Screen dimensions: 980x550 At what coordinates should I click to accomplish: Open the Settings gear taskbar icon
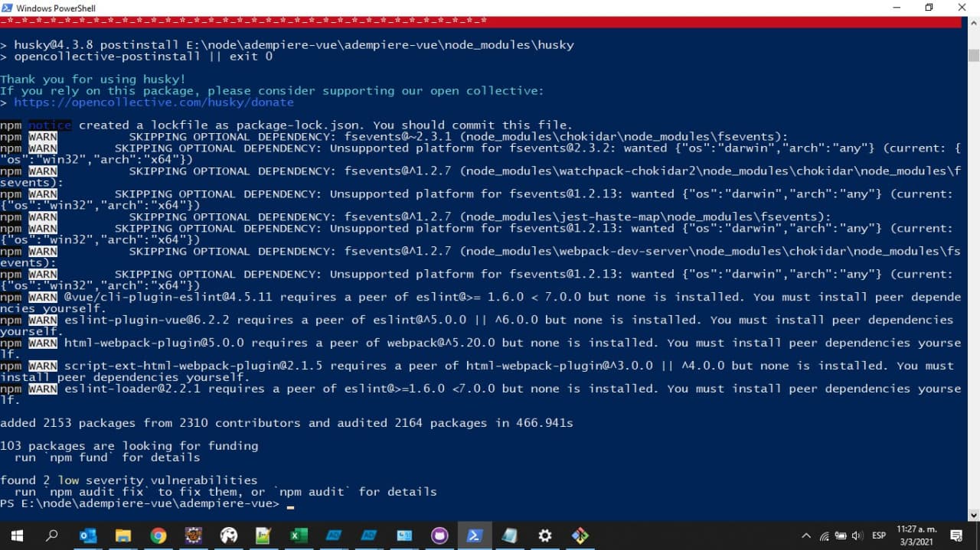(x=545, y=535)
